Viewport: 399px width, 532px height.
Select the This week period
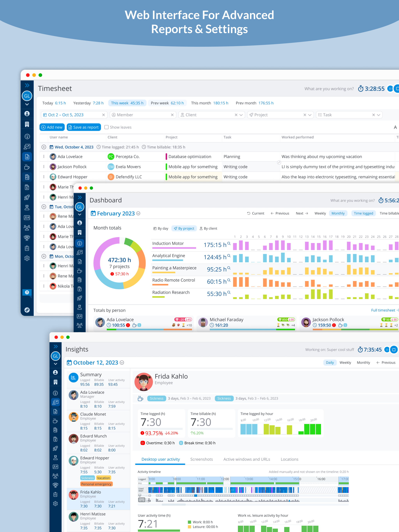pyautogui.click(x=127, y=103)
